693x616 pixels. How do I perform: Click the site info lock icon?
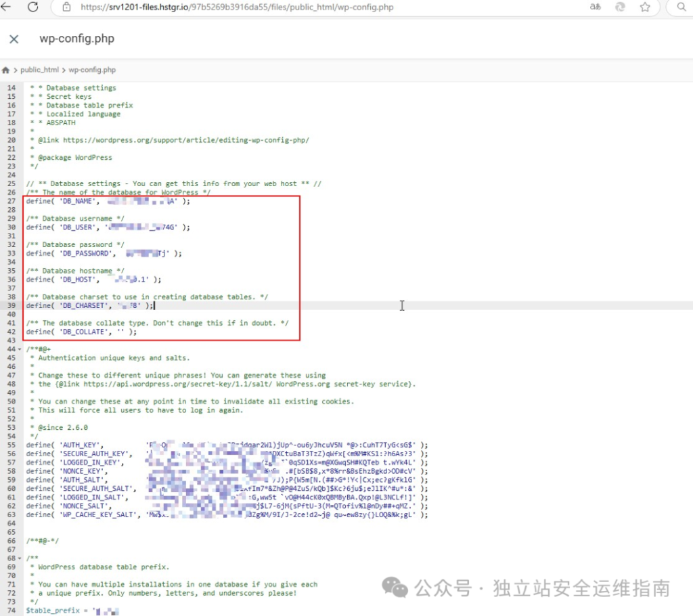pyautogui.click(x=66, y=7)
